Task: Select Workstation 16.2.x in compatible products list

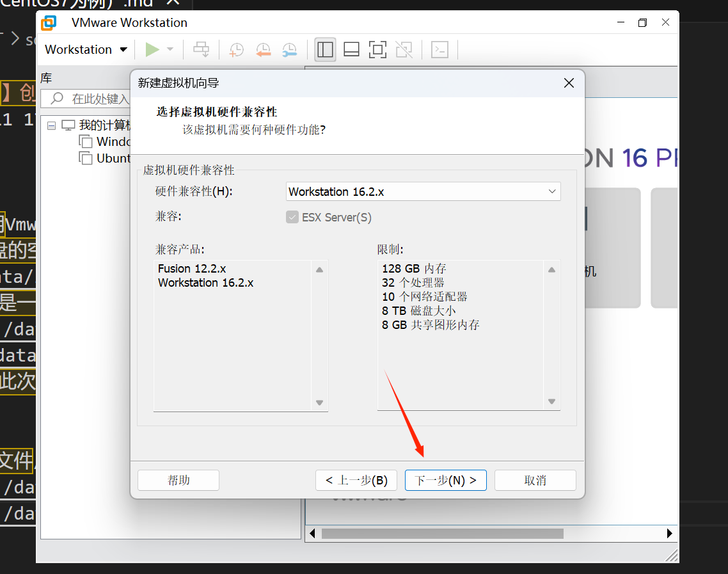Action: pos(206,282)
